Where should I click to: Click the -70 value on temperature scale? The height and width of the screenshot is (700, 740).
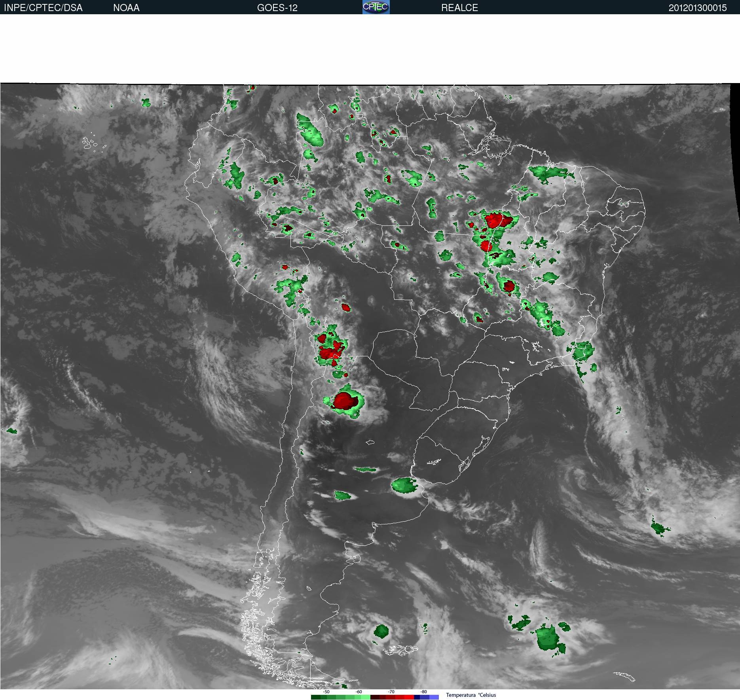click(x=391, y=692)
